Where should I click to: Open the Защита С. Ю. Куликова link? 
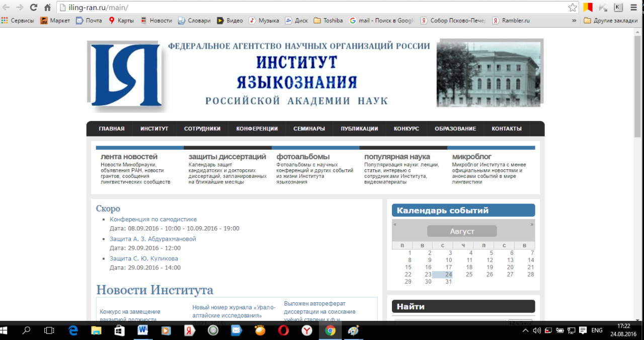[x=144, y=258]
